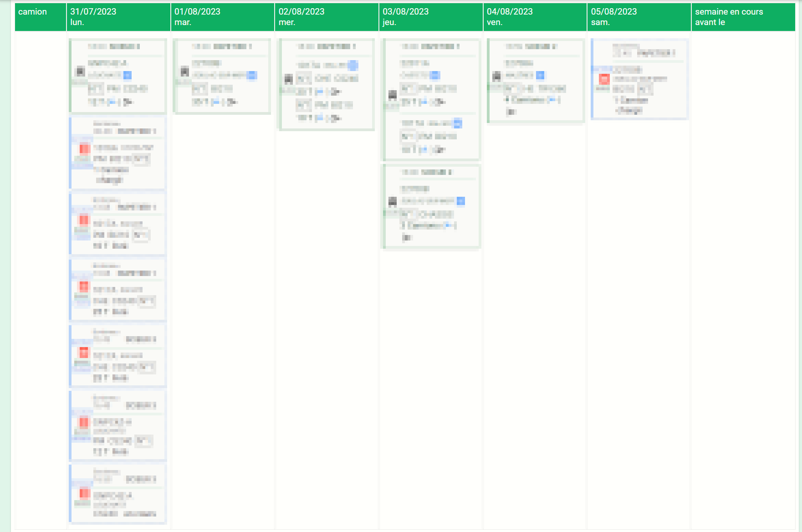Click blue square icon in top Monday green card
This screenshot has width=802, height=532.
[x=128, y=75]
